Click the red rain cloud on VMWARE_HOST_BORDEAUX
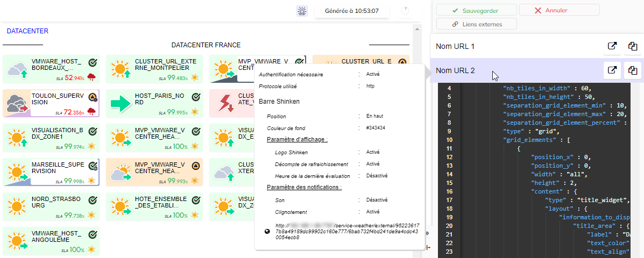This screenshot has width=644, height=258. click(x=91, y=78)
